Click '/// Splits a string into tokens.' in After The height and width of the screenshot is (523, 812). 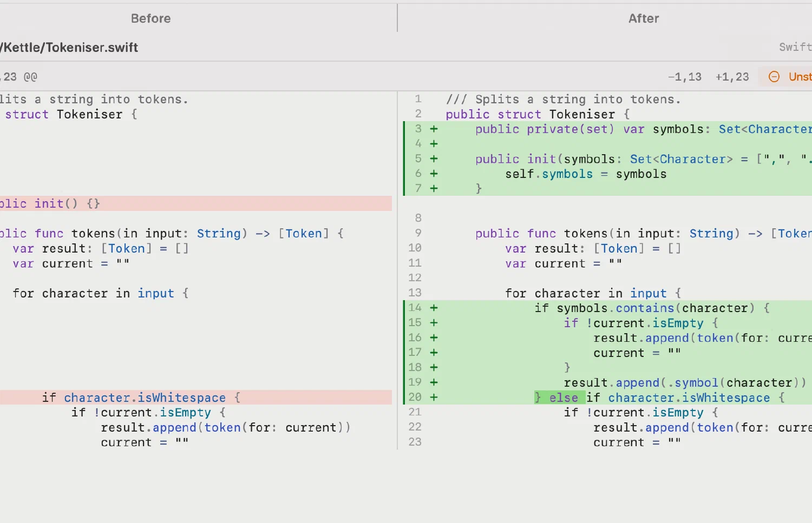(x=563, y=100)
